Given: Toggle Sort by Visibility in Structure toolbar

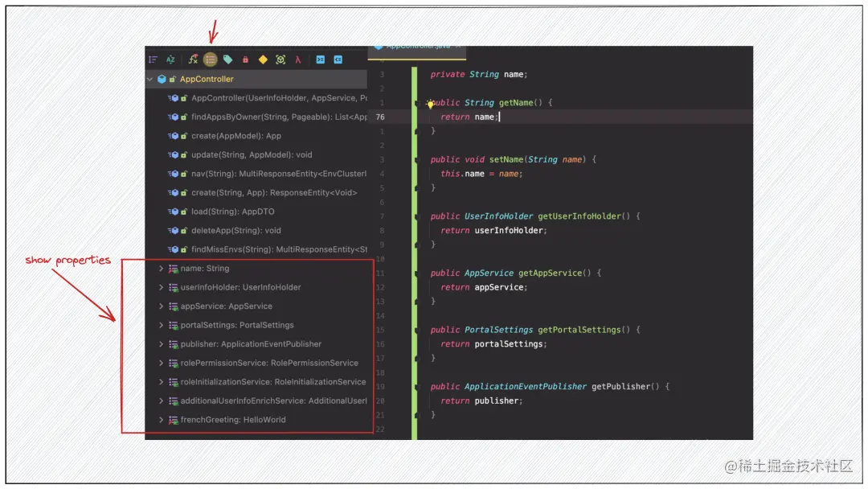Looking at the screenshot, I should (154, 60).
